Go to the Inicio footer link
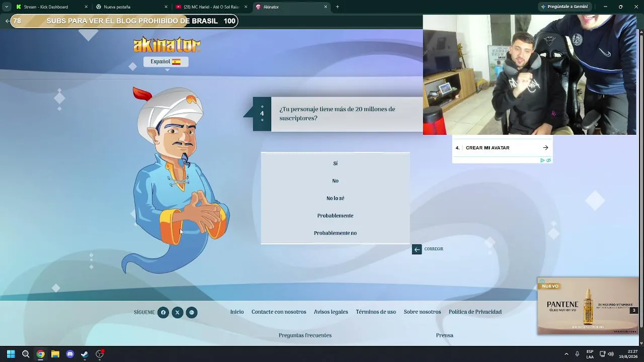 tap(237, 312)
